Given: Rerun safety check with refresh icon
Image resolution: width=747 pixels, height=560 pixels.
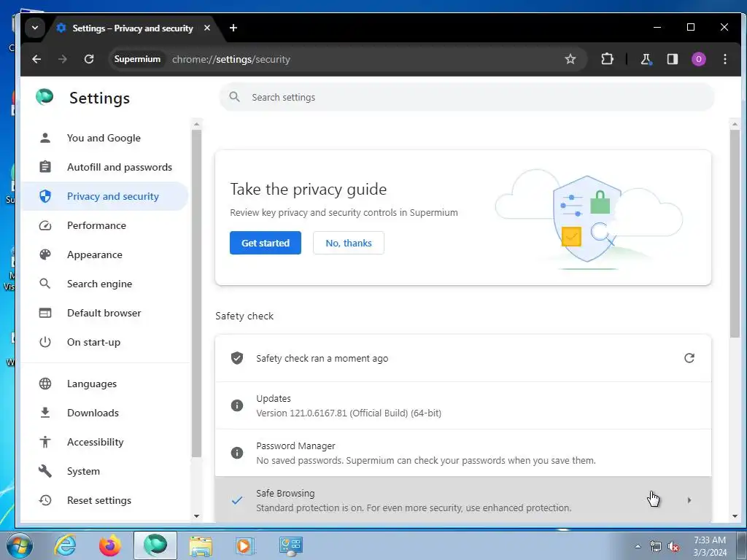Looking at the screenshot, I should click(689, 358).
